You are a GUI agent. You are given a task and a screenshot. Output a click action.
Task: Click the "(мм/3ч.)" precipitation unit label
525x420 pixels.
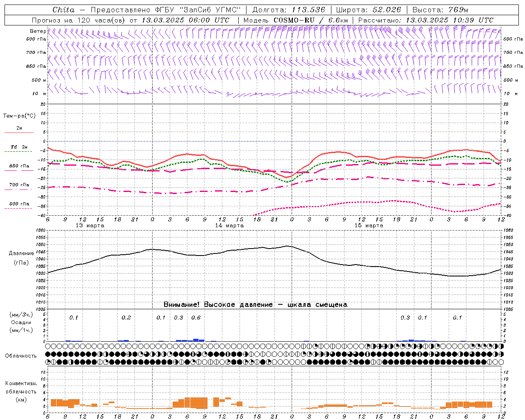21,315
